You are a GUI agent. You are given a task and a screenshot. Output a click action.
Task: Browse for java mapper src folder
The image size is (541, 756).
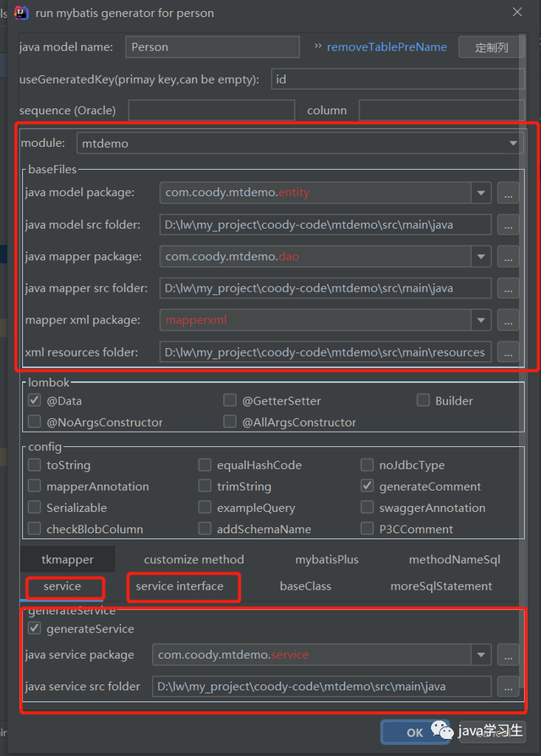pyautogui.click(x=508, y=288)
